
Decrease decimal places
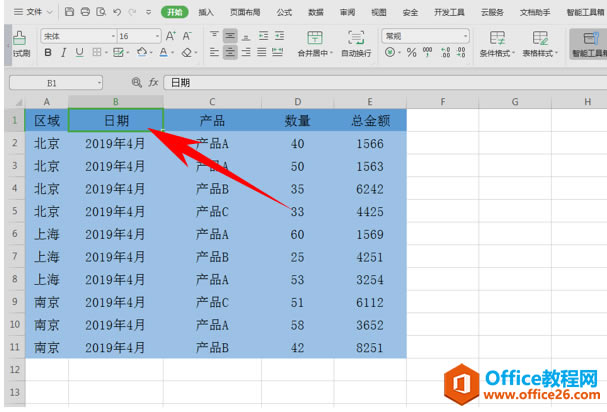(x=461, y=52)
